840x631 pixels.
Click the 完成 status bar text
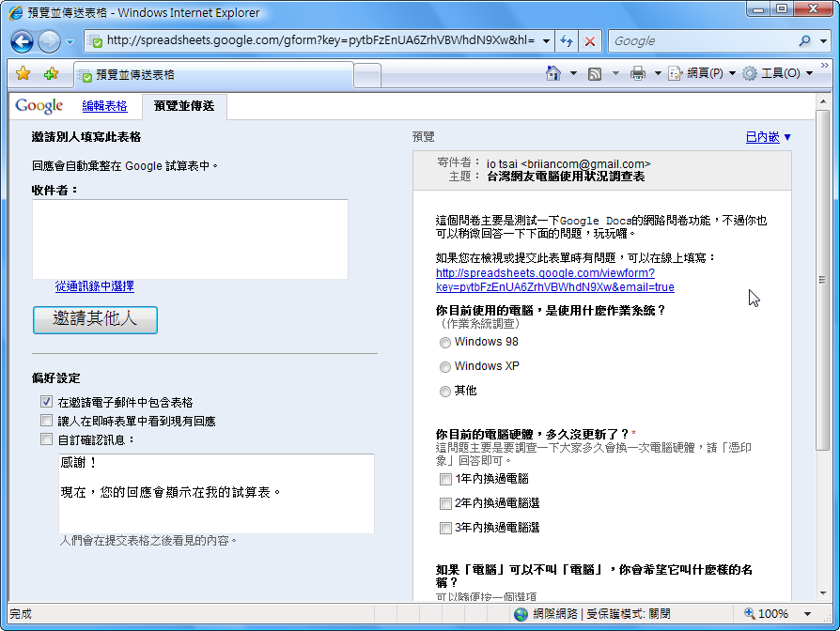point(21,614)
